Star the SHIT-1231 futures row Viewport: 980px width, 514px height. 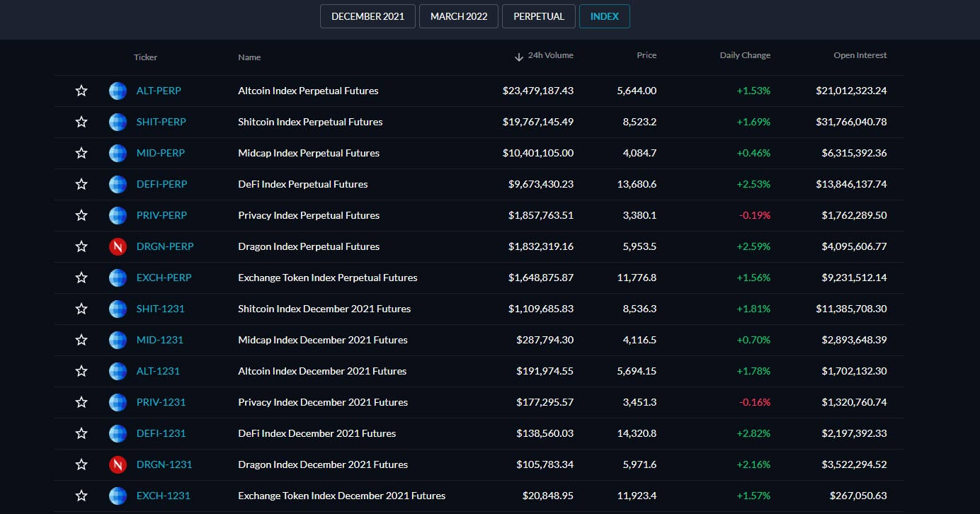[x=81, y=309]
